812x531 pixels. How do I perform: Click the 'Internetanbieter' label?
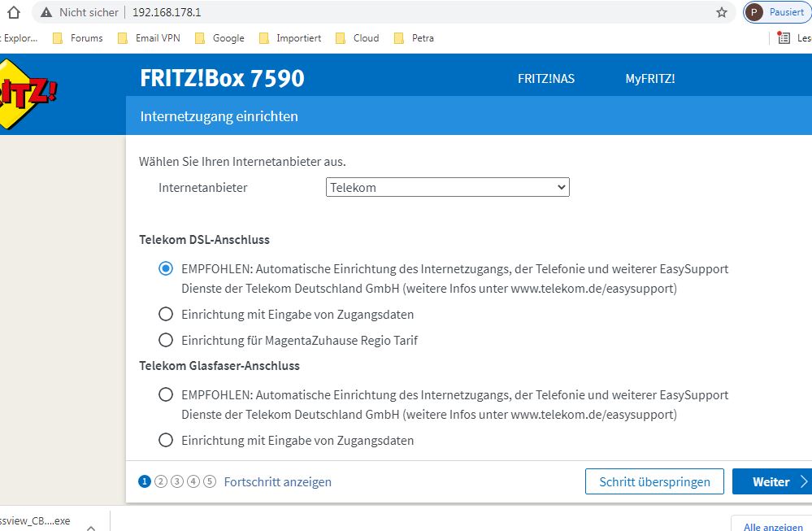203,188
